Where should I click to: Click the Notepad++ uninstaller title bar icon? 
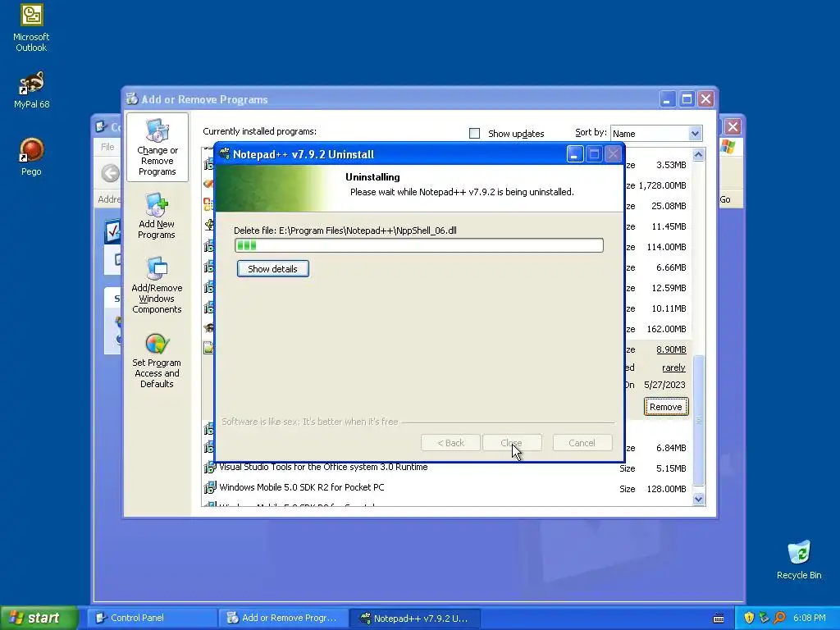pos(225,153)
